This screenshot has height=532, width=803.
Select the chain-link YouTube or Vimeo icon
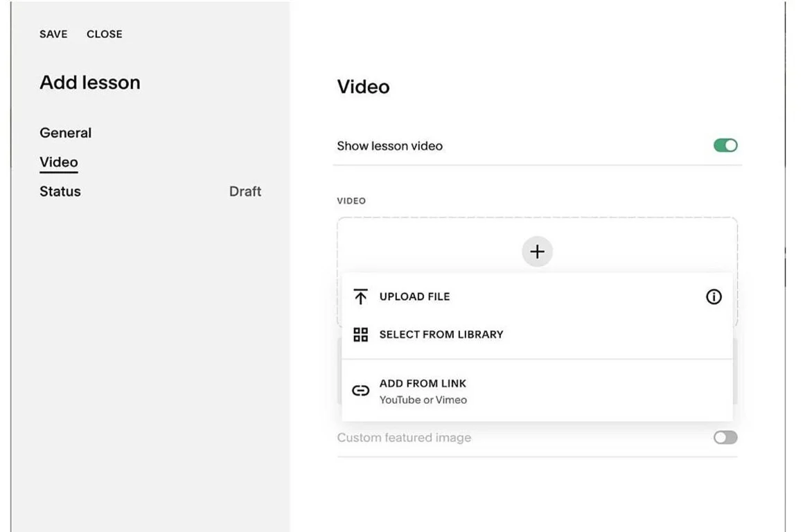(360, 391)
